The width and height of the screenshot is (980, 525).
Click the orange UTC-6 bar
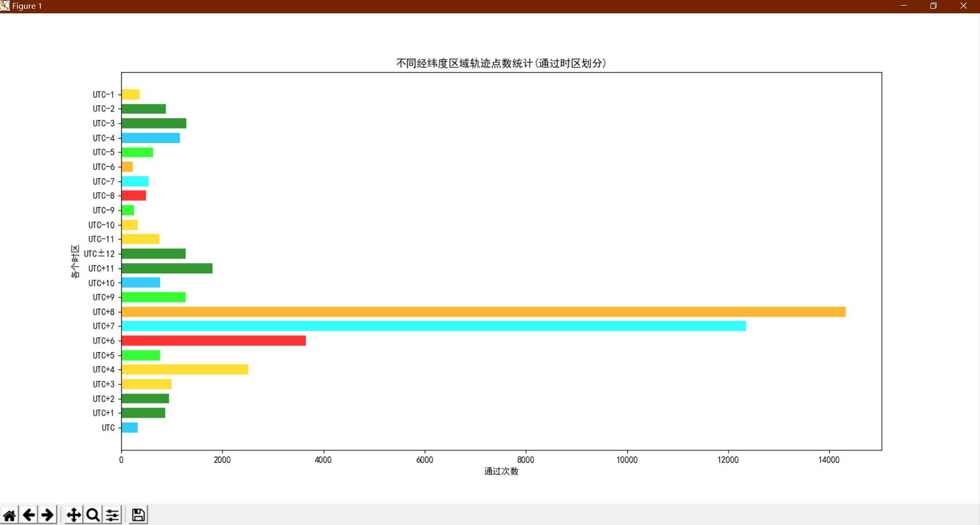pos(127,167)
